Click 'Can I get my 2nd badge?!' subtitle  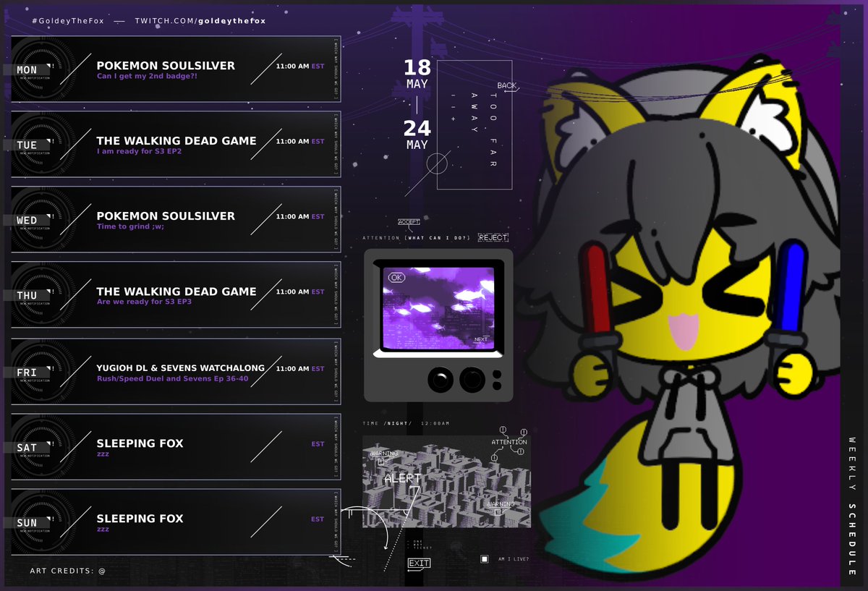(147, 76)
